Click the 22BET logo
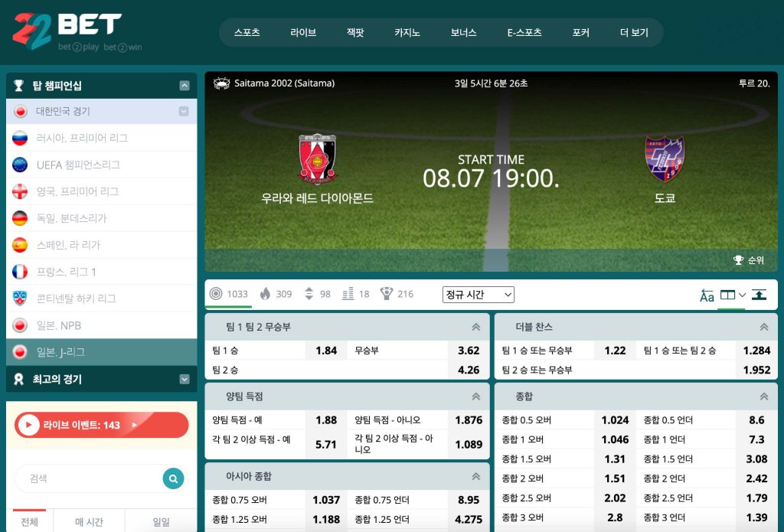Screen dimensions: 784x532 click(77, 31)
